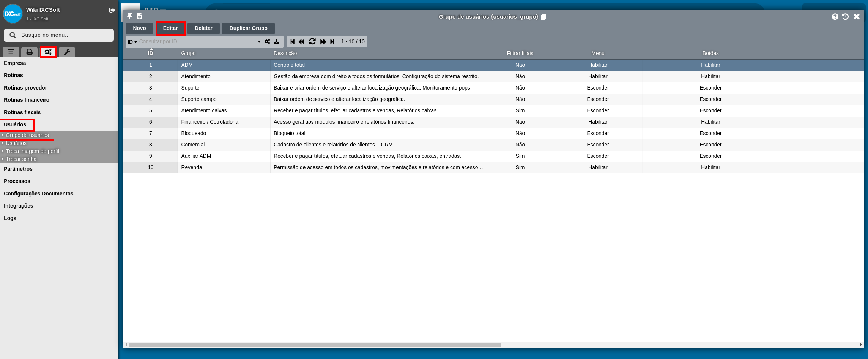Go to the last page of records
Image resolution: width=868 pixels, height=359 pixels.
(x=332, y=41)
